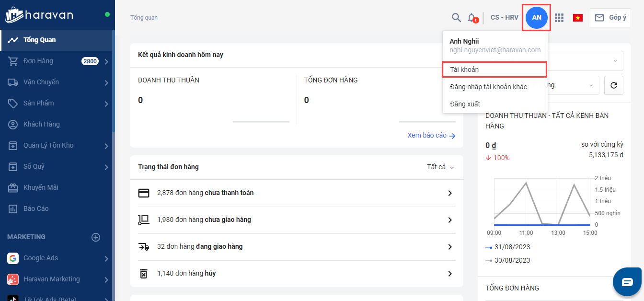Click the Vietnam flag language icon
This screenshot has height=301, width=644.
pyautogui.click(x=577, y=18)
